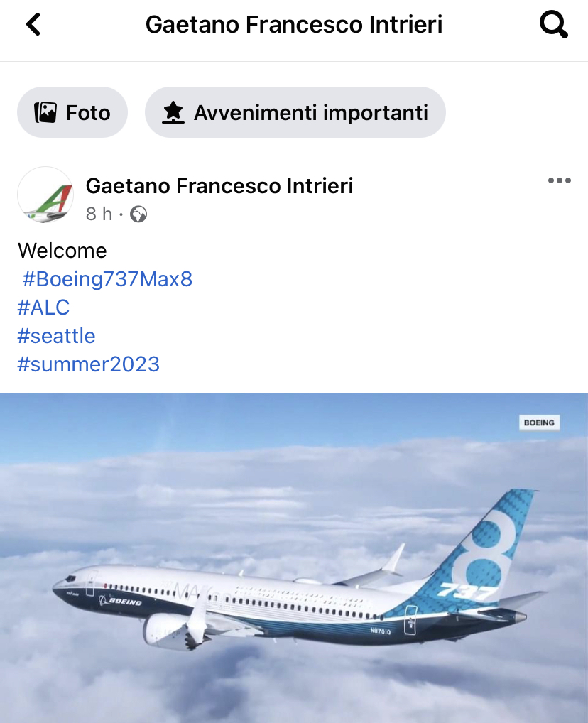Tap the BOEING watermark on the photo

point(539,423)
